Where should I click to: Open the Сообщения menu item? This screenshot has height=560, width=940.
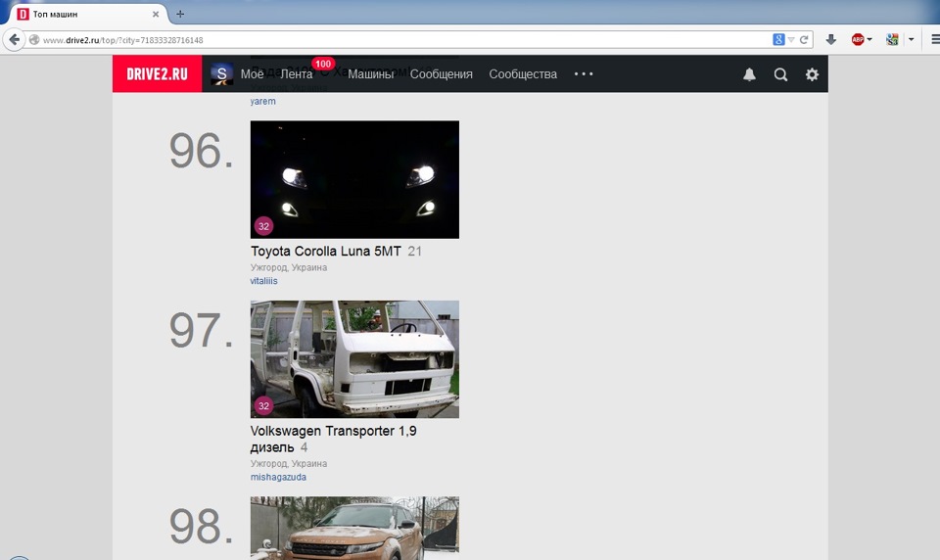coord(442,73)
